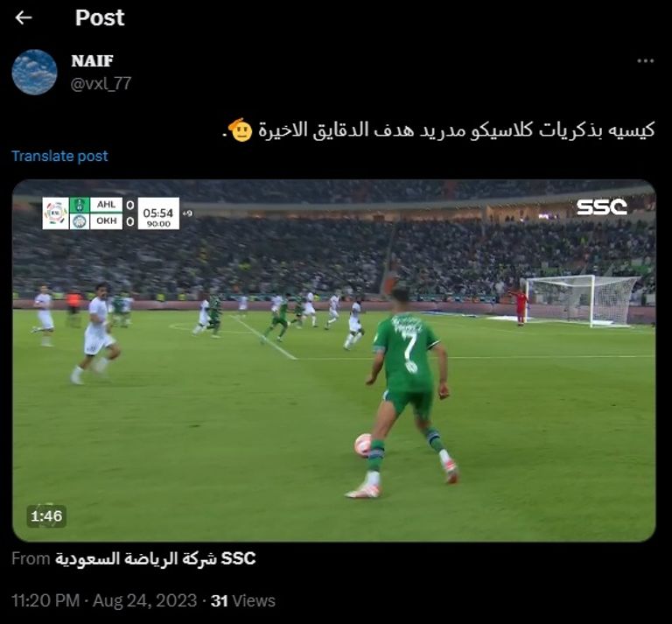View the 31 Views count

tap(243, 600)
